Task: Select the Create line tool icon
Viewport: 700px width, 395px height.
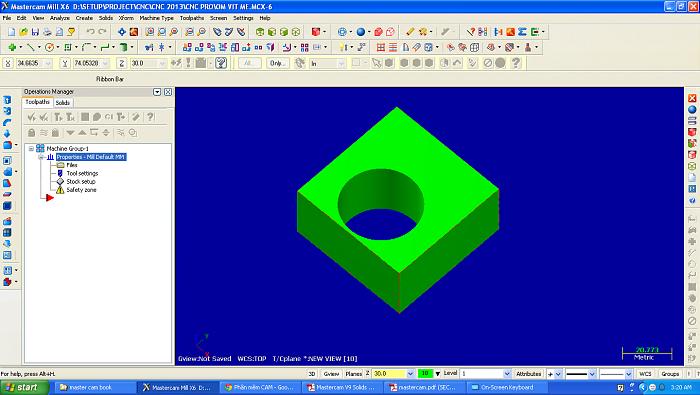Action: (30, 47)
